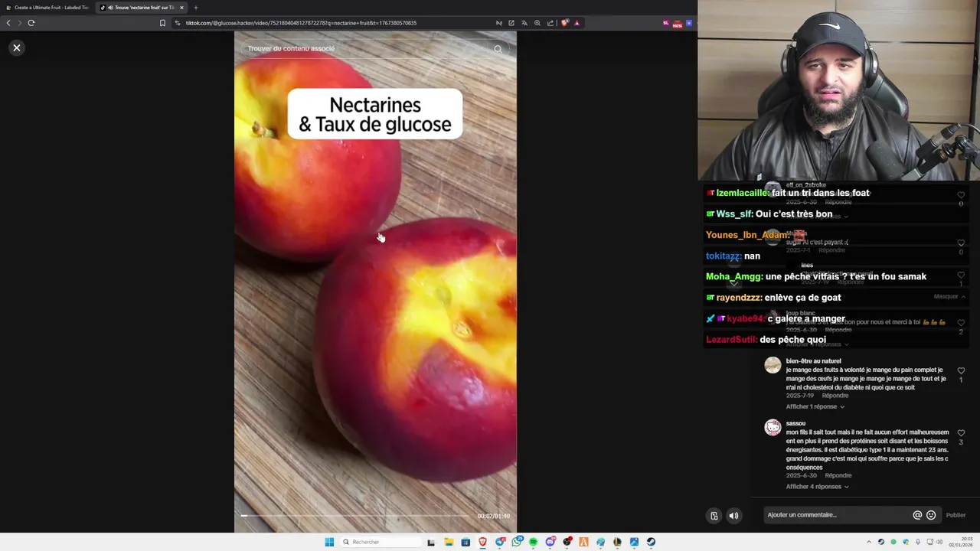Click 'Répondre' under bien-être au naturel comment
The width and height of the screenshot is (980, 551).
coord(835,396)
